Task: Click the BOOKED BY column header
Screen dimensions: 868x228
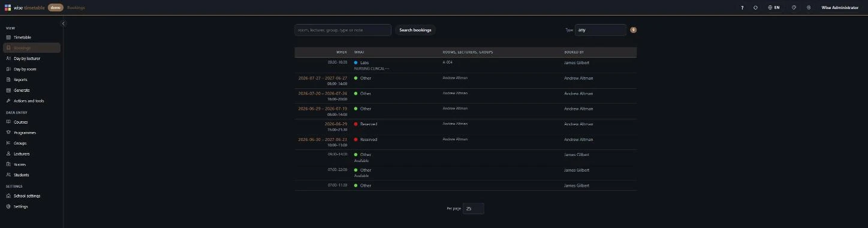Action: pos(574,52)
